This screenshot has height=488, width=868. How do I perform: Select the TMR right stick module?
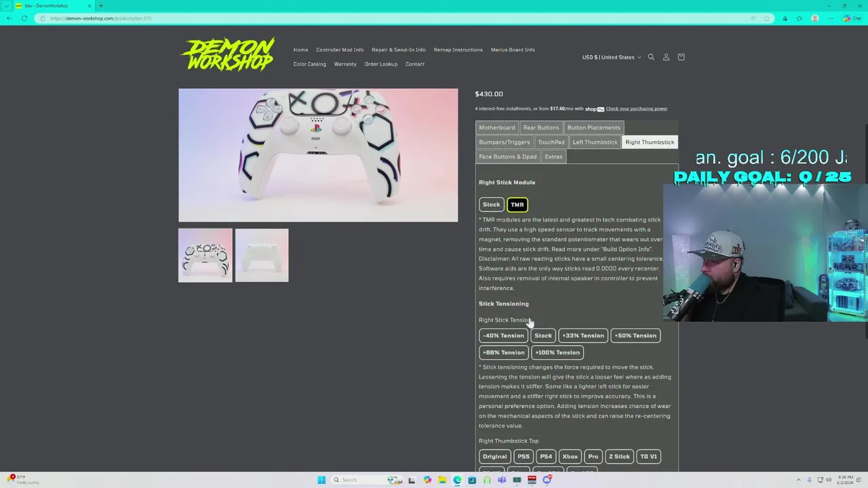click(517, 205)
